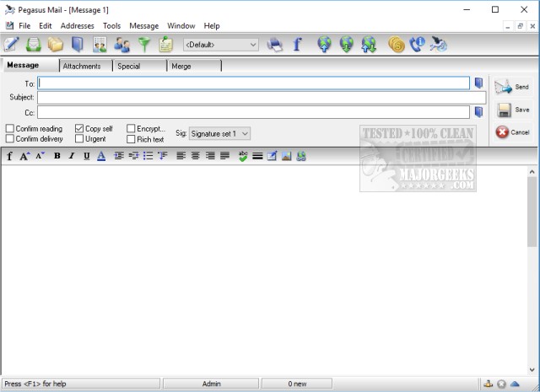The width and height of the screenshot is (540, 392).
Task: Click the large blue font 'f' toolbar icon
Action: click(x=297, y=45)
